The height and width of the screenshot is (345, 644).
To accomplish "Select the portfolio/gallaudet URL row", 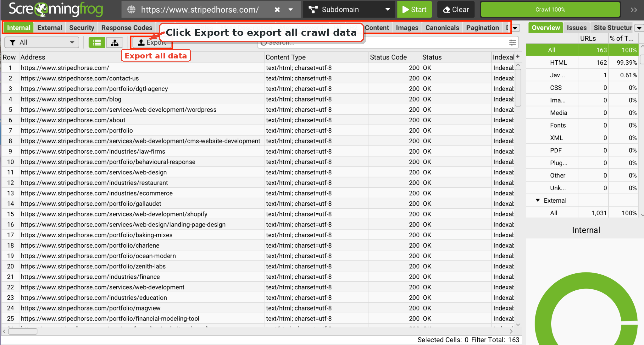I will click(x=258, y=204).
